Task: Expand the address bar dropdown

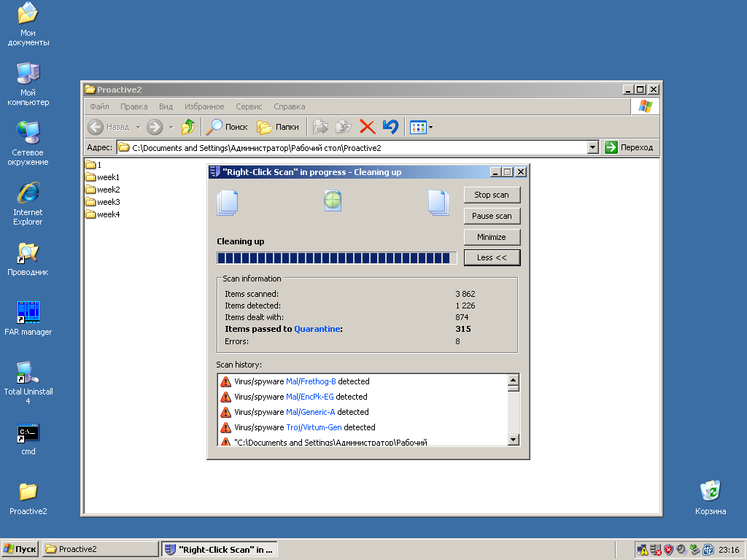Action: point(592,147)
